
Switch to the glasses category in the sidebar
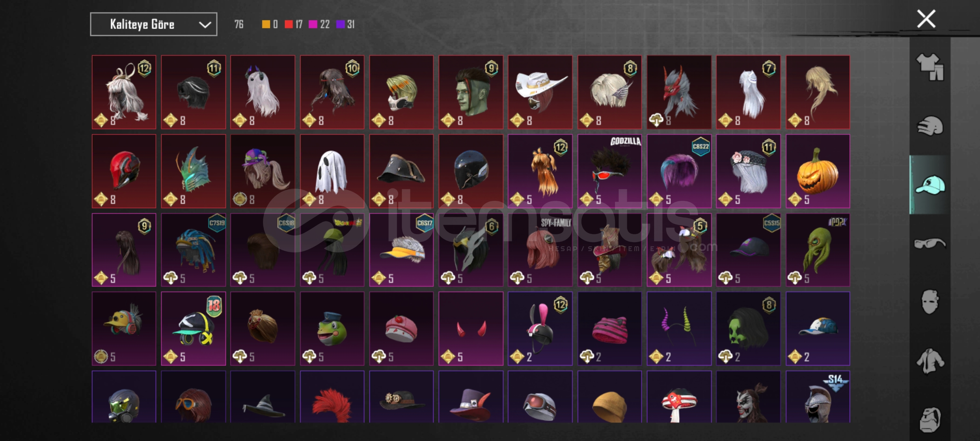[930, 243]
